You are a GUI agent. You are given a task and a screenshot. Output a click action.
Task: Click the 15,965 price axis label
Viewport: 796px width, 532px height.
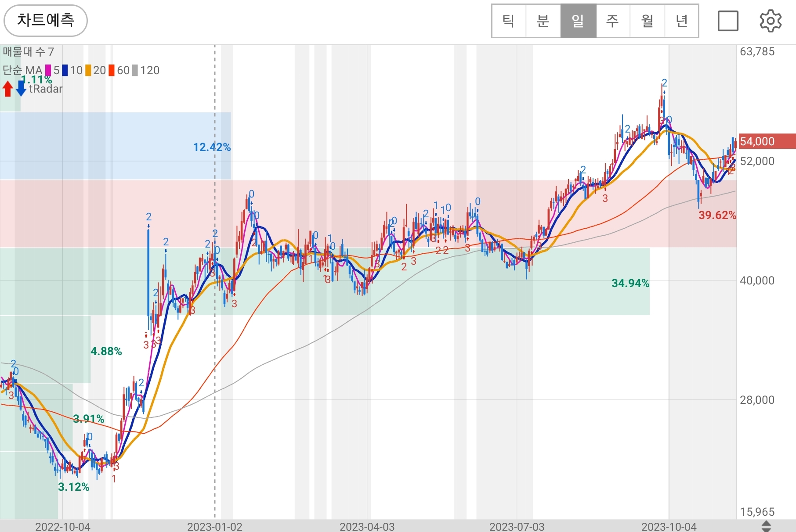757,512
